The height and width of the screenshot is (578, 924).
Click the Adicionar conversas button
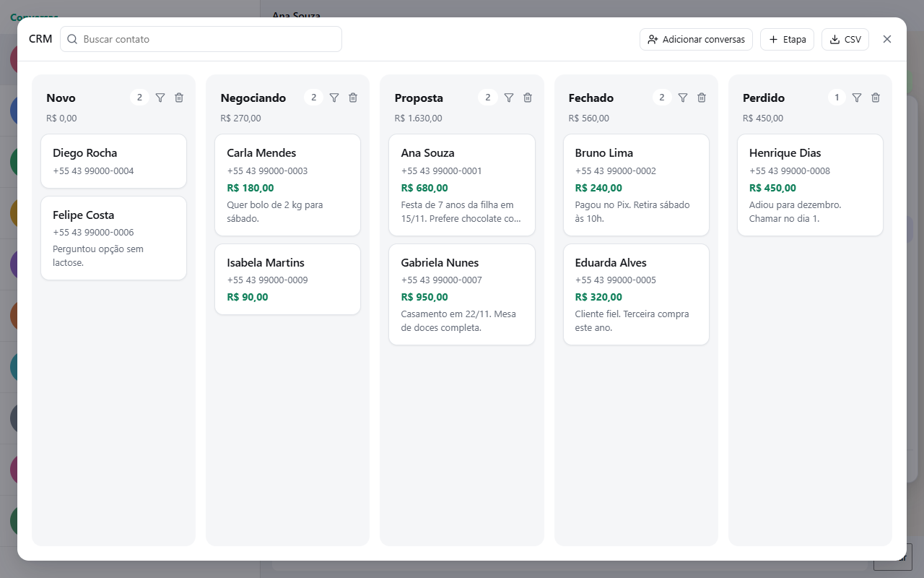click(x=696, y=39)
